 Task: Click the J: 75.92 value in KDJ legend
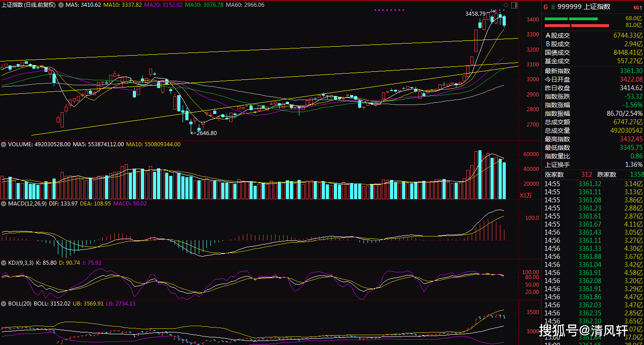coord(92,263)
